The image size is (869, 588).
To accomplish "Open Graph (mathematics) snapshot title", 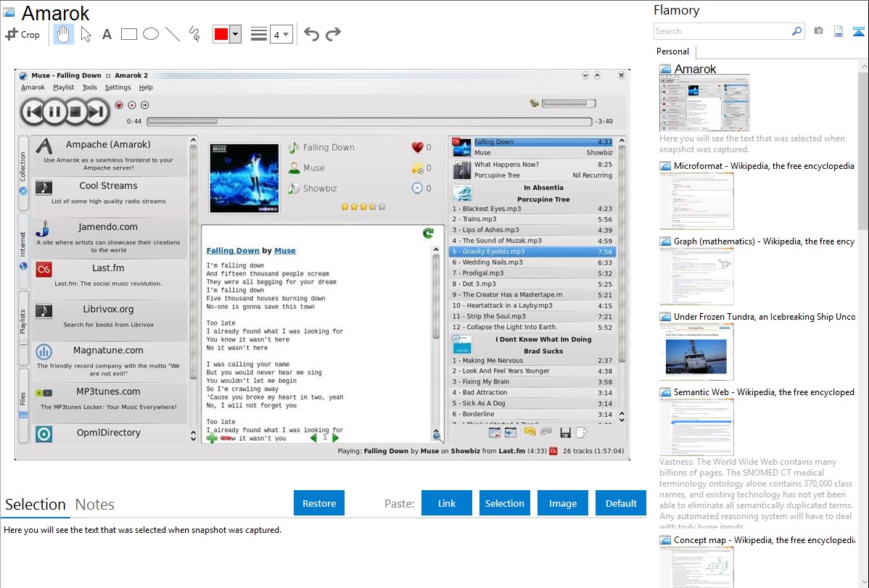I will [x=764, y=241].
